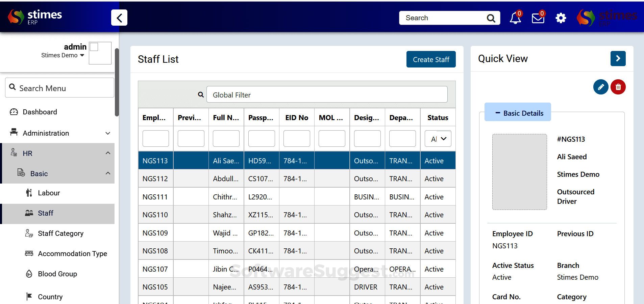
Task: Edit the selected staff member via pencil icon
Action: pos(600,87)
